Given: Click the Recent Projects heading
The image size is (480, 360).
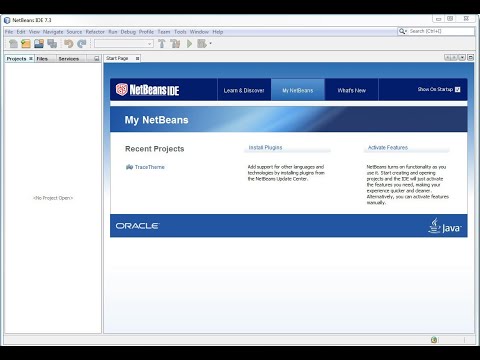Looking at the screenshot, I should click(155, 149).
